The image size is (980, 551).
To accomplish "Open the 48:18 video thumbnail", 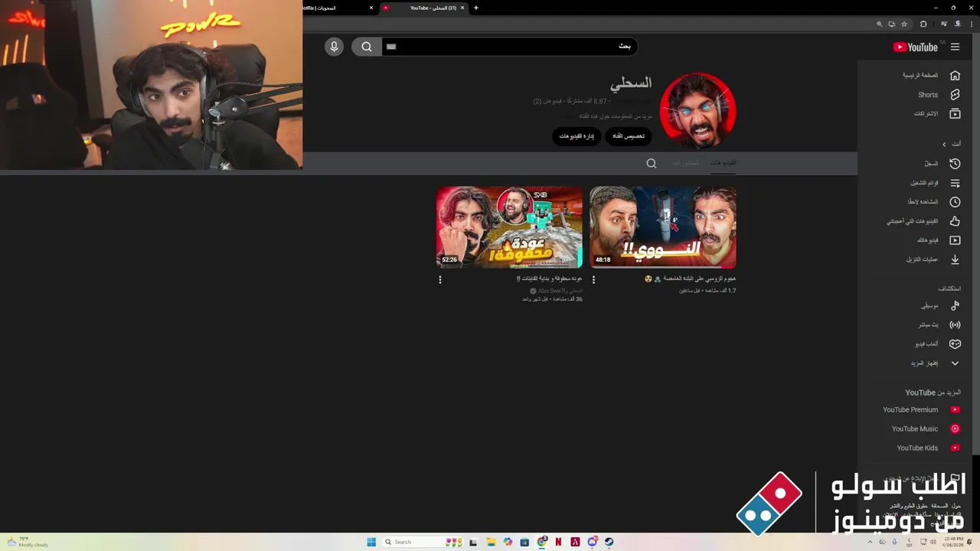I will tap(663, 227).
